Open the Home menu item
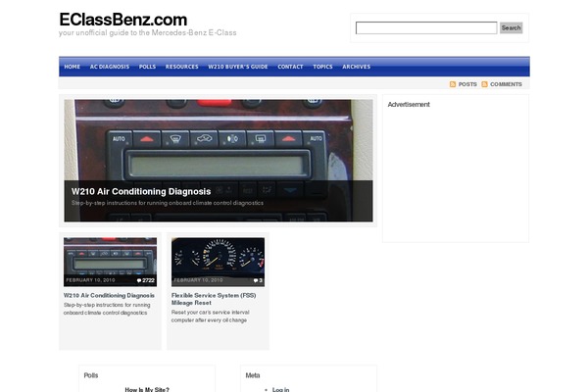588x392 pixels. point(72,67)
